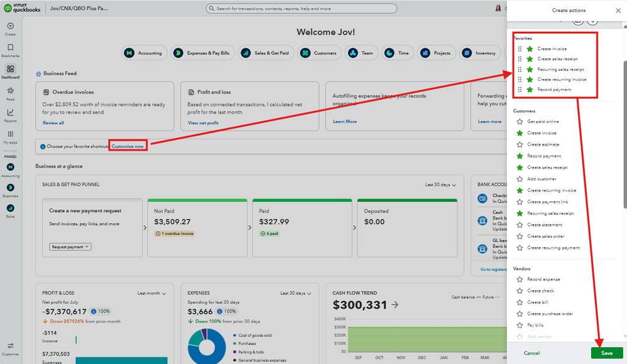Open the Projects shortcut pill
627x364 pixels.
[x=436, y=53]
